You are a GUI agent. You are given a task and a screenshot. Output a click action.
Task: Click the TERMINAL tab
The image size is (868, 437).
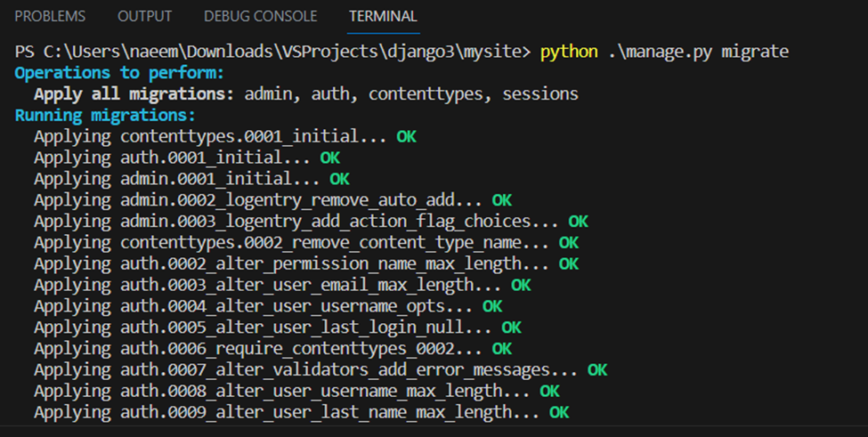click(x=383, y=16)
